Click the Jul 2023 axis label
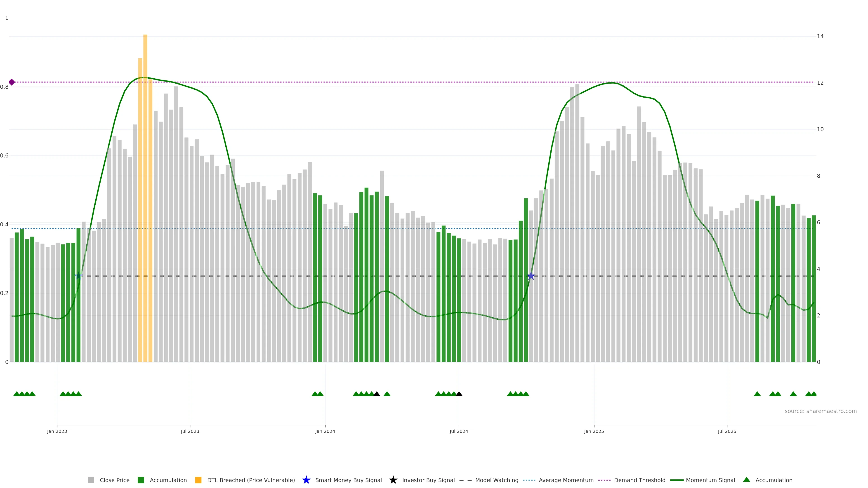This screenshot has width=868, height=488. (190, 431)
